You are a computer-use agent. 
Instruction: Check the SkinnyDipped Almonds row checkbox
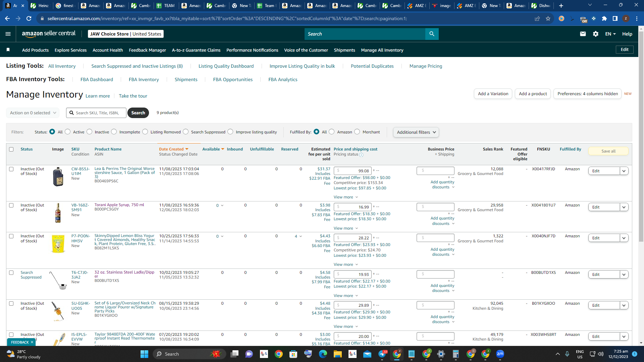(x=11, y=236)
